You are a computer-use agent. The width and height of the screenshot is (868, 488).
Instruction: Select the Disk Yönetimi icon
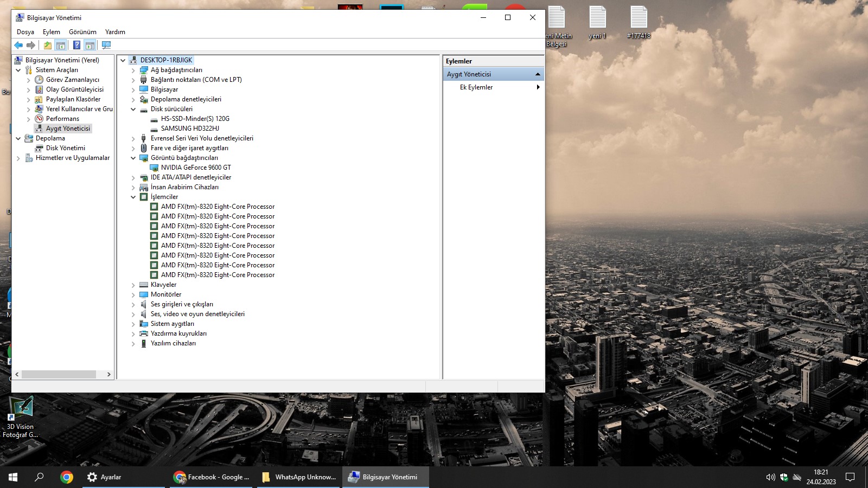(x=39, y=148)
